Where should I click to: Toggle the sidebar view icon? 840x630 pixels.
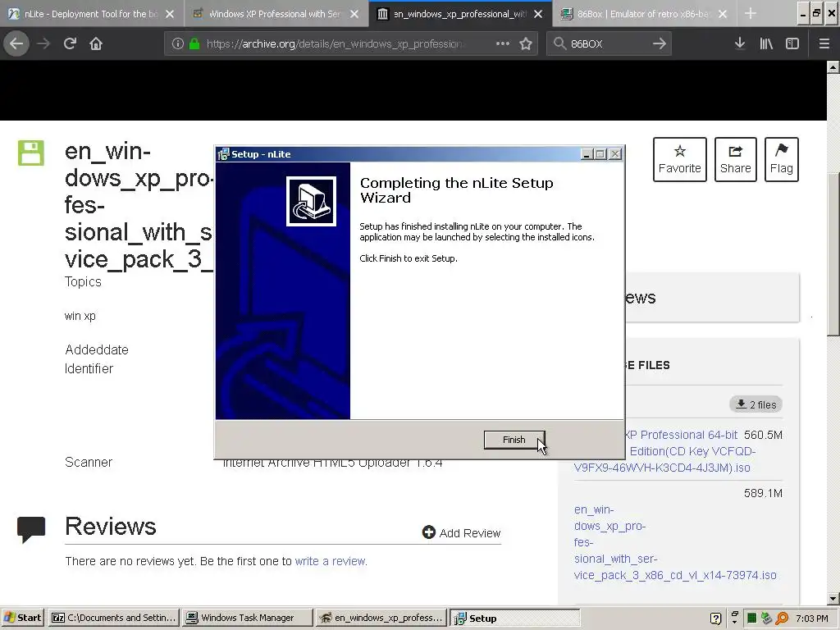tap(792, 43)
